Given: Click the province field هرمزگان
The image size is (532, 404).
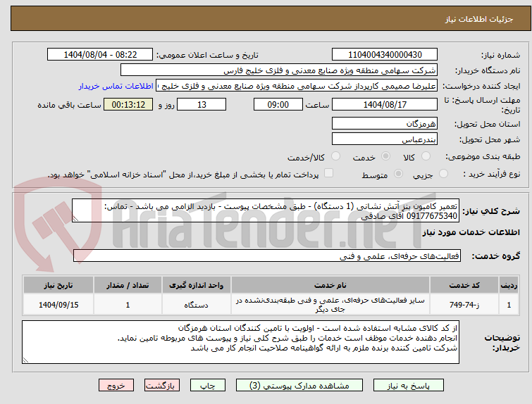Looking at the screenshot, I should click(385, 123).
